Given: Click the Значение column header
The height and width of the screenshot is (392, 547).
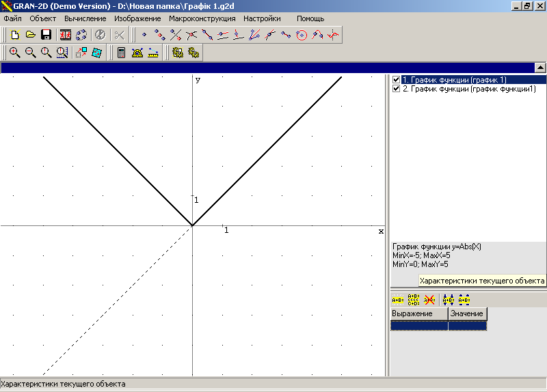Looking at the screenshot, I should (467, 313).
